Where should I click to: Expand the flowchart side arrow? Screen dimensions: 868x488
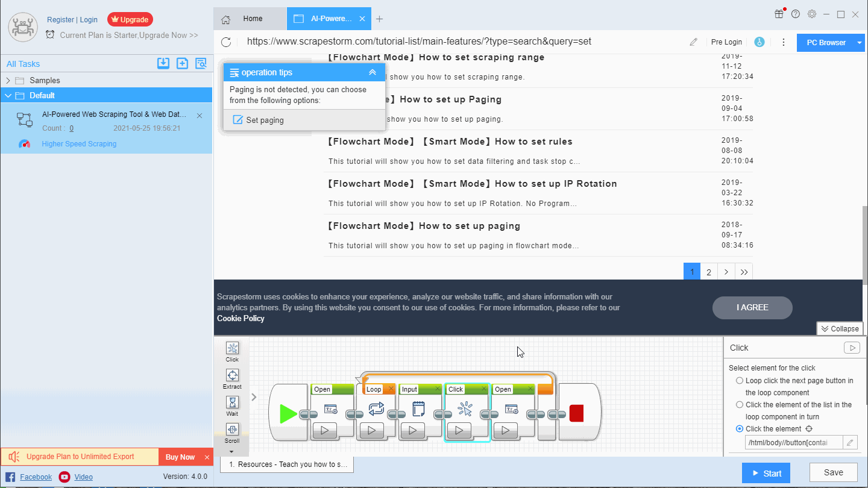pos(254,397)
